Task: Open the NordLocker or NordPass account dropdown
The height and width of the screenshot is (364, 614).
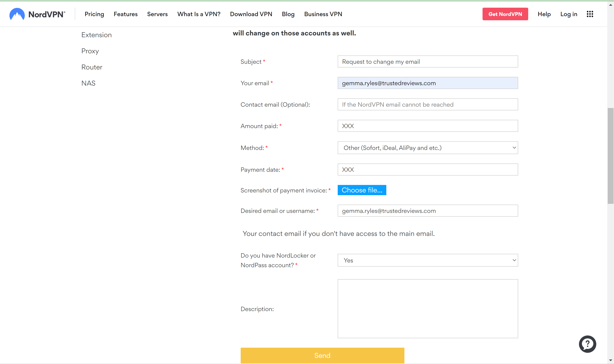Action: (x=428, y=260)
